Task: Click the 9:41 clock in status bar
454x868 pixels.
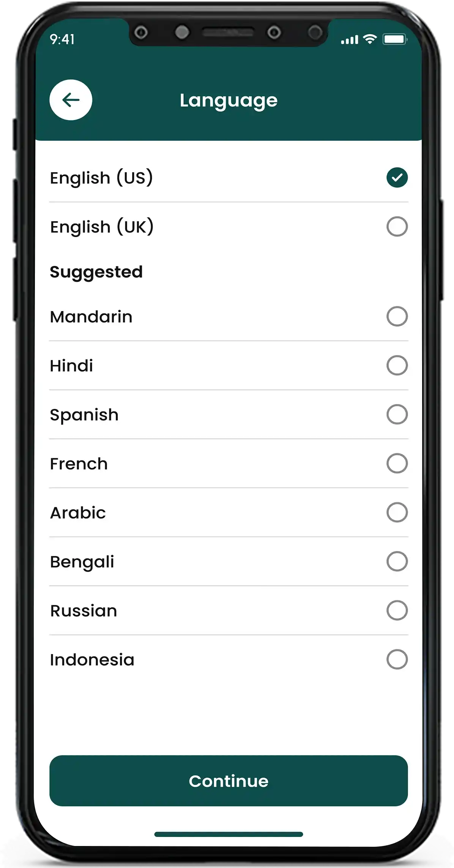Action: pos(62,39)
